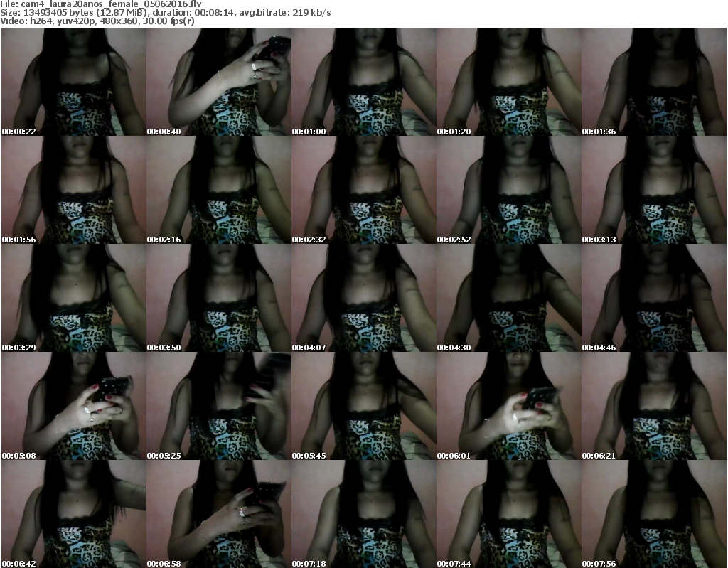Select the thumbnail stamped 00:04:46
Image resolution: width=728 pixels, height=568 pixels.
(x=654, y=298)
